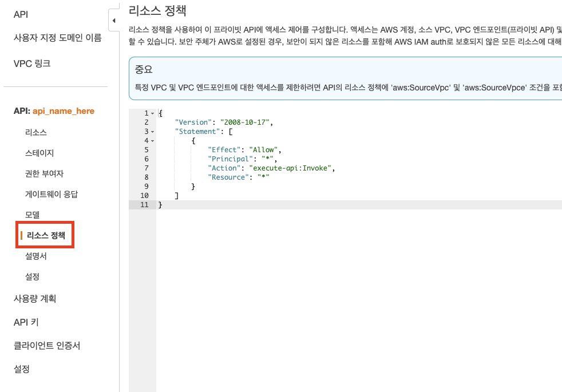This screenshot has width=562, height=392.
Task: Click the 중요 notice heading
Action: point(144,69)
